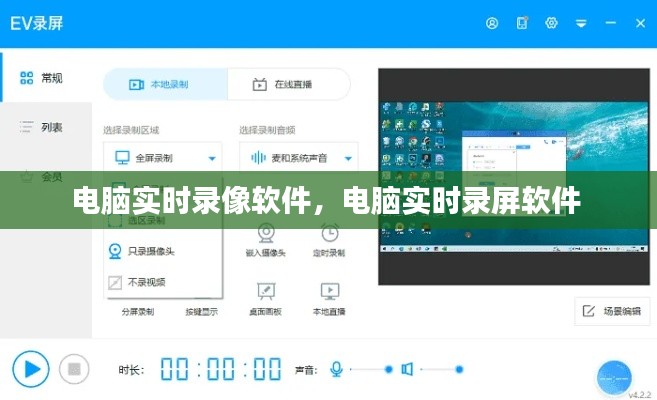This screenshot has width=657, height=400.
Task: Start recording with the play button
Action: (x=30, y=369)
